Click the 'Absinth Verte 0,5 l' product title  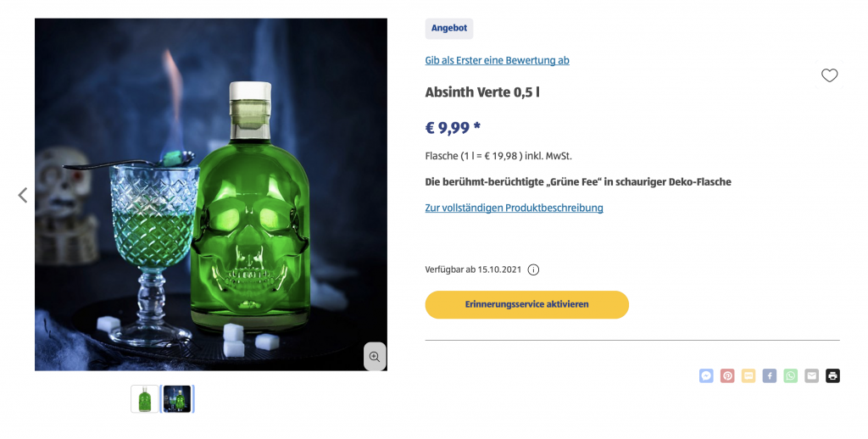pyautogui.click(x=482, y=92)
